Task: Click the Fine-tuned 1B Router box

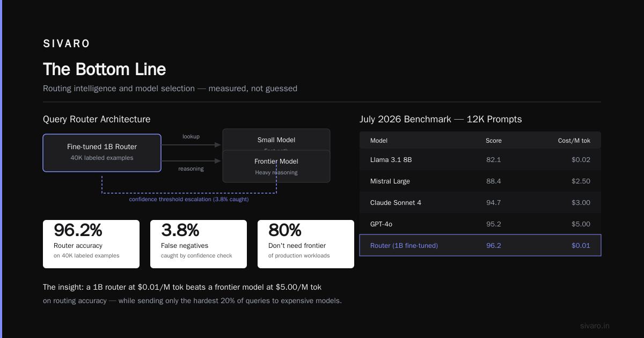Action: pos(102,153)
